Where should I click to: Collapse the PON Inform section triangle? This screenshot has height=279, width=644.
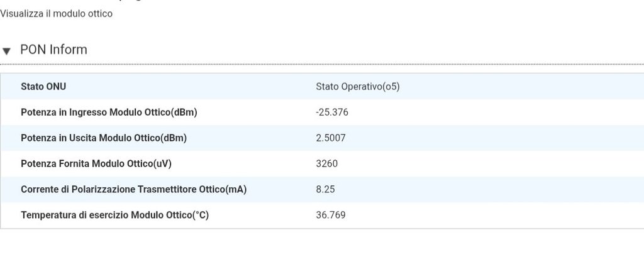(x=6, y=51)
